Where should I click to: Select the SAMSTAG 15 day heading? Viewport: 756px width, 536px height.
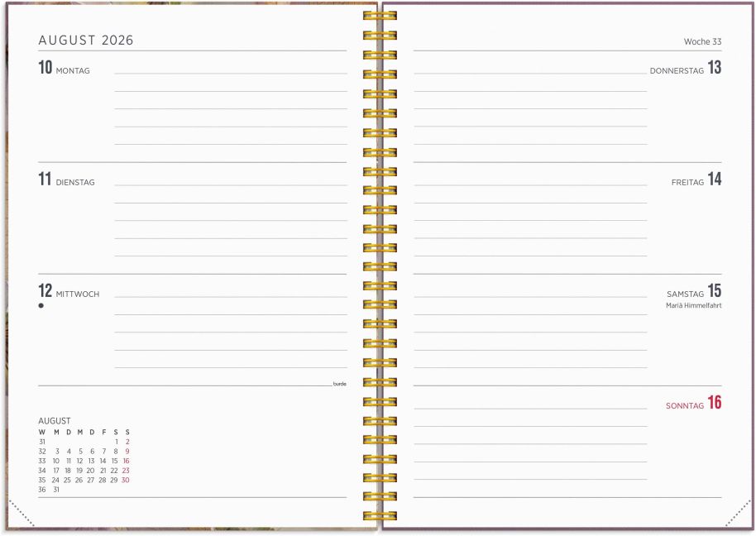click(x=694, y=291)
